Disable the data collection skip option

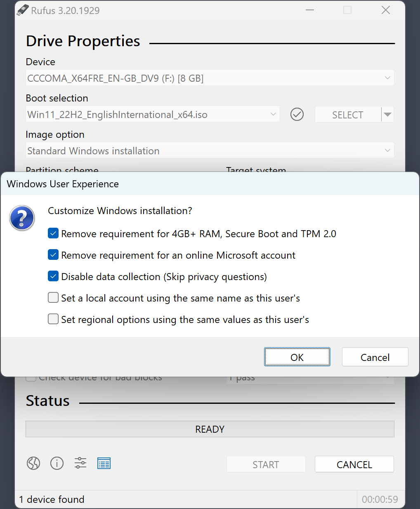coord(53,276)
